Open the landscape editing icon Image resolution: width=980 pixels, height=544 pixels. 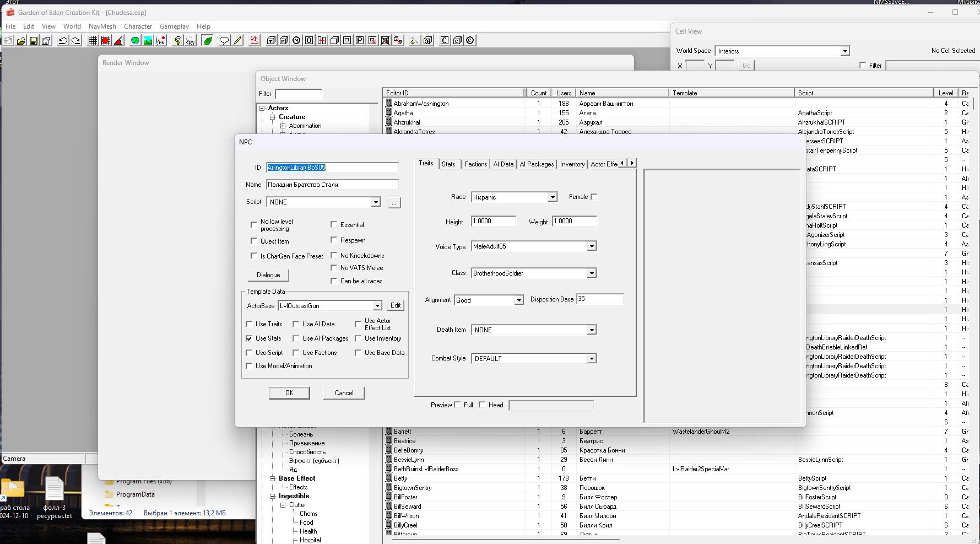(148, 40)
